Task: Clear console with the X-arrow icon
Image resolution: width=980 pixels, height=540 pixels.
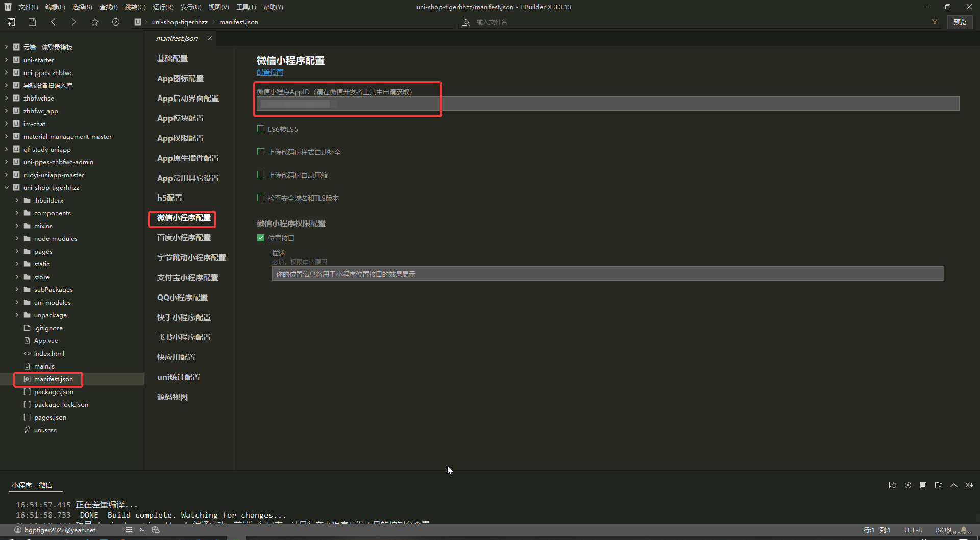Action: point(969,485)
